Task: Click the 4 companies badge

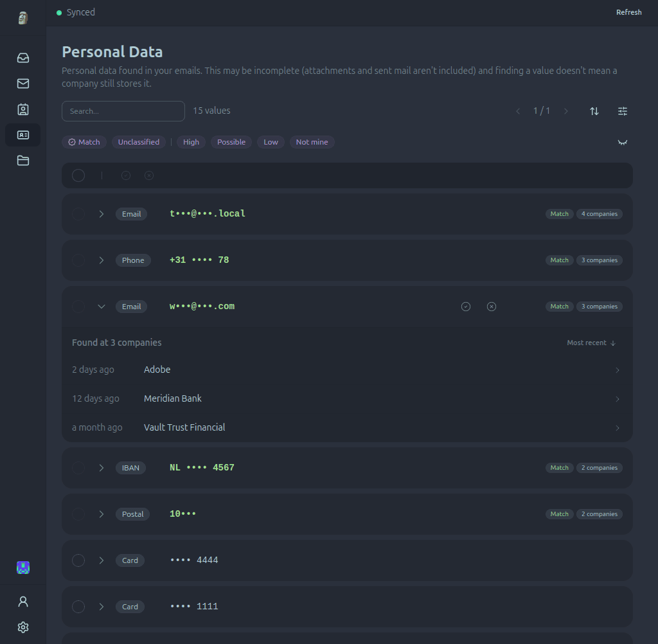Action: 600,214
